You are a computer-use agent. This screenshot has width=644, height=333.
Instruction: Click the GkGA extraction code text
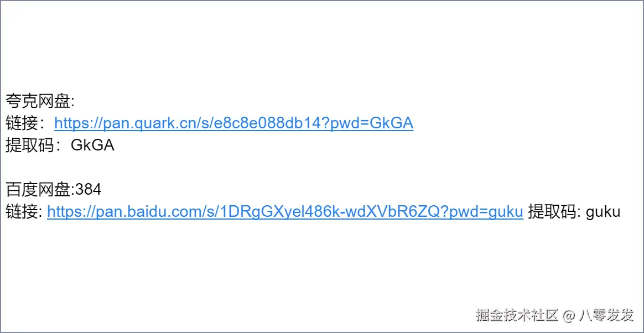coord(92,145)
